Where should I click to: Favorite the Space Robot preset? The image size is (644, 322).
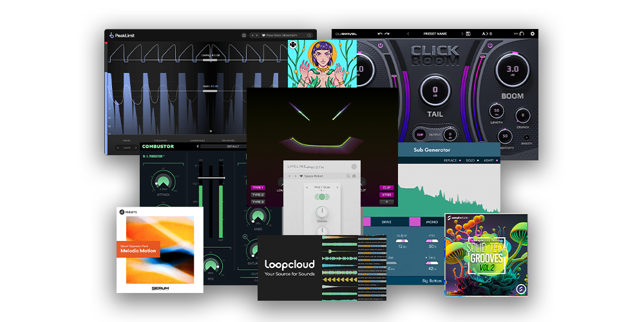[301, 176]
